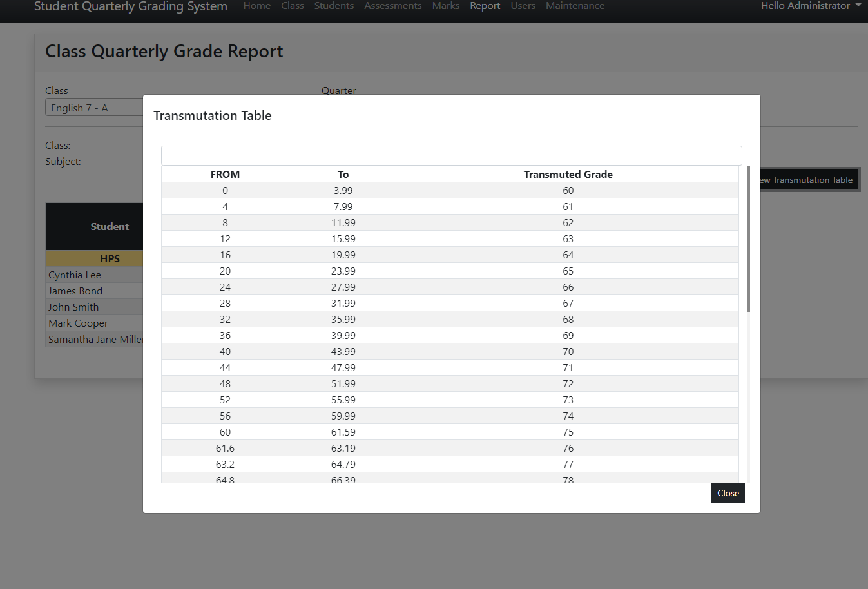Navigate to the Marks page
This screenshot has width=868, height=589.
445,6
